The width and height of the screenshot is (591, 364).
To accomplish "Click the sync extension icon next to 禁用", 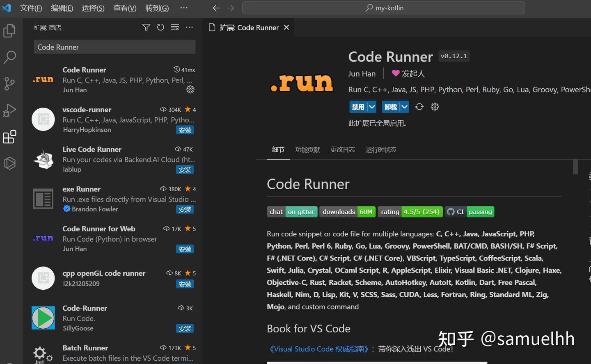I will click(x=419, y=107).
